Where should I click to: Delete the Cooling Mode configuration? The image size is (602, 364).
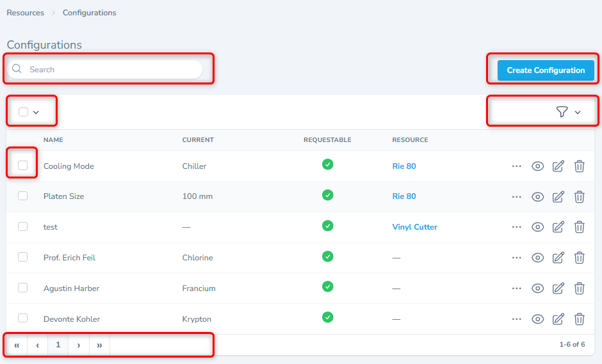579,166
